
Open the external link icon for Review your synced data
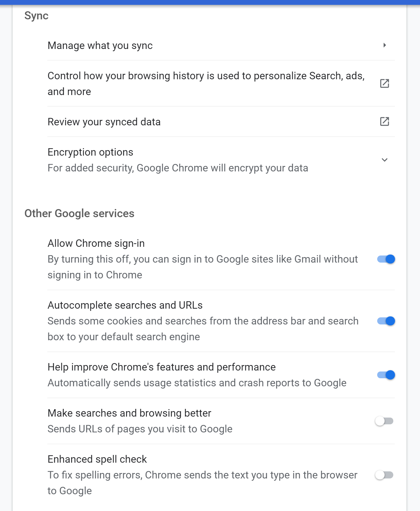(x=384, y=121)
